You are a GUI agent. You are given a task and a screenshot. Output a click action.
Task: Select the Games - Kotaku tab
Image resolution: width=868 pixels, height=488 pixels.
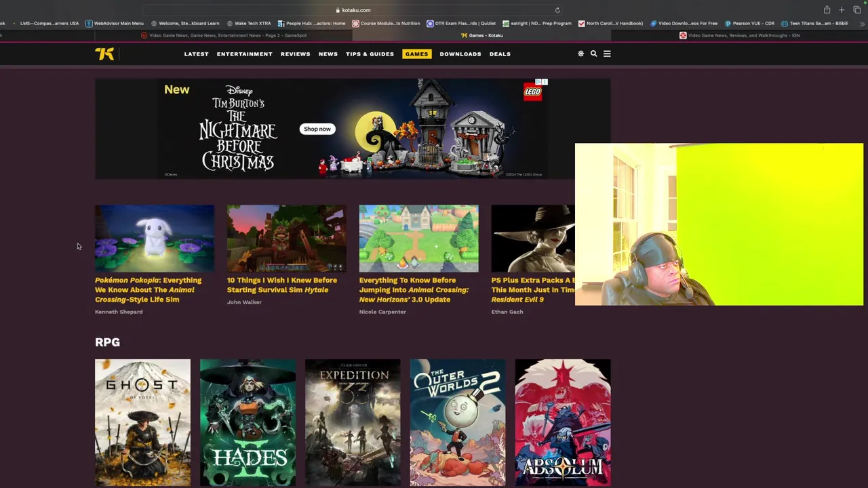pyautogui.click(x=482, y=35)
